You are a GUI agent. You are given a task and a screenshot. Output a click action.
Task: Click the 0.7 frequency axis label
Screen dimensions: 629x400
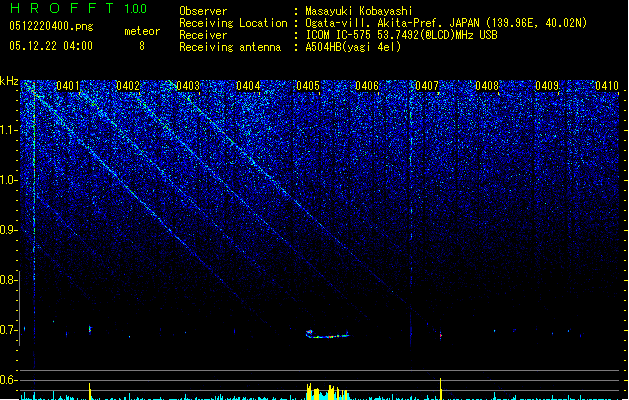pos(9,330)
